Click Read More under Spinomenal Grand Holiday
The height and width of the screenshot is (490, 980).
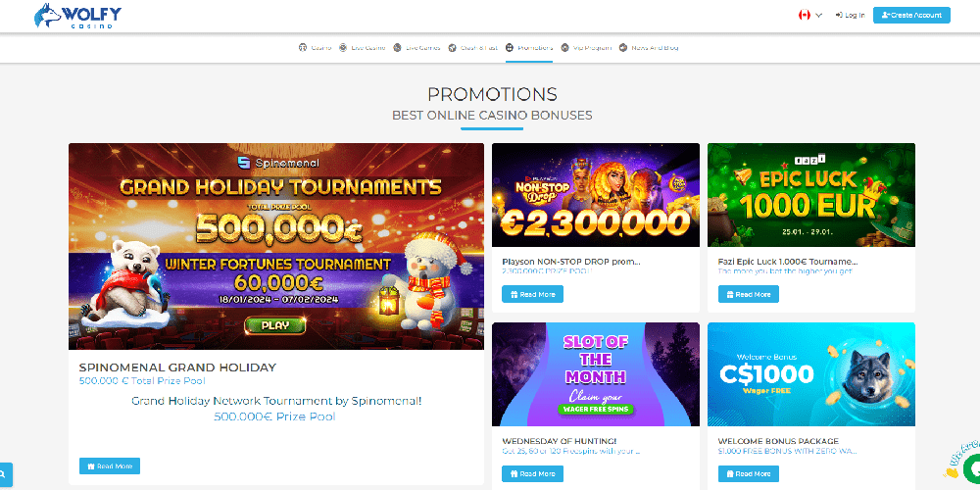click(110, 466)
